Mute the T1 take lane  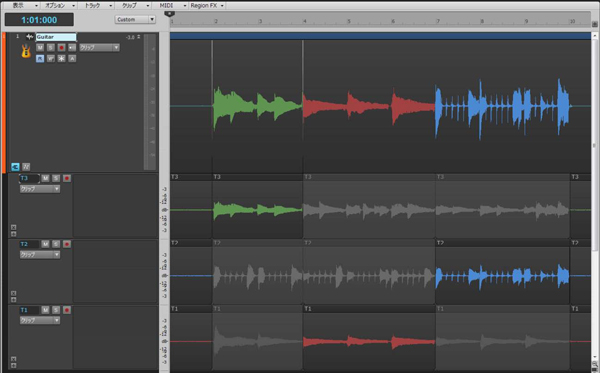(45, 310)
